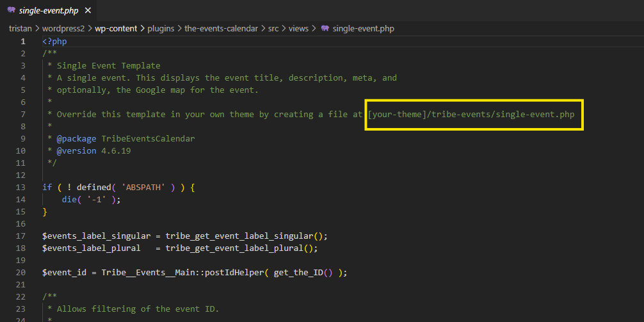
Task: Open the views breadcrumb segment
Action: tap(298, 28)
